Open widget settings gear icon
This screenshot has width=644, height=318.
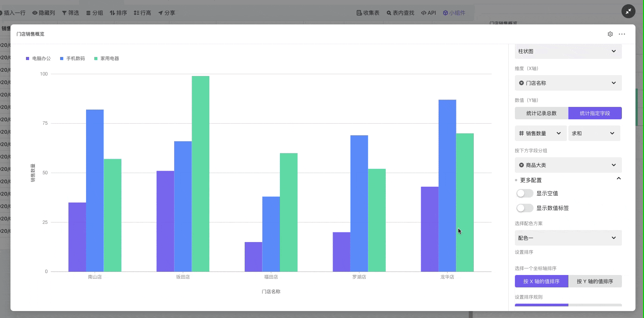[x=610, y=34]
